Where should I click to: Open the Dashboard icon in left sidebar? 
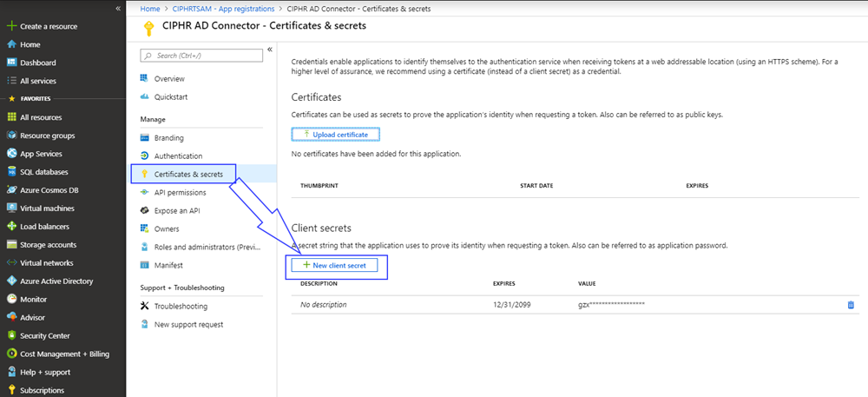pyautogui.click(x=11, y=63)
